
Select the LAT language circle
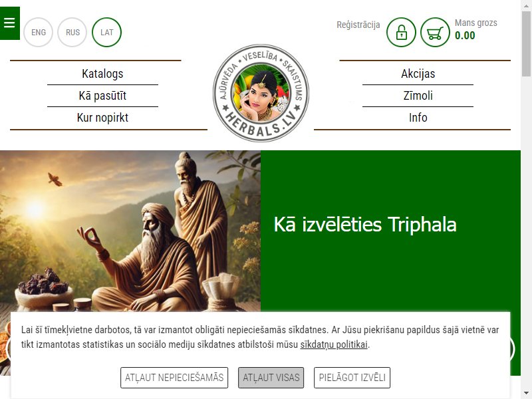tap(106, 32)
